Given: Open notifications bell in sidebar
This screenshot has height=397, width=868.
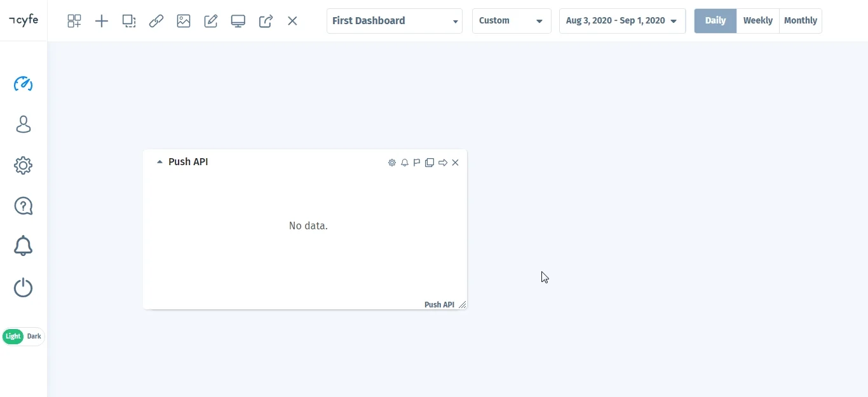Looking at the screenshot, I should coord(24,246).
